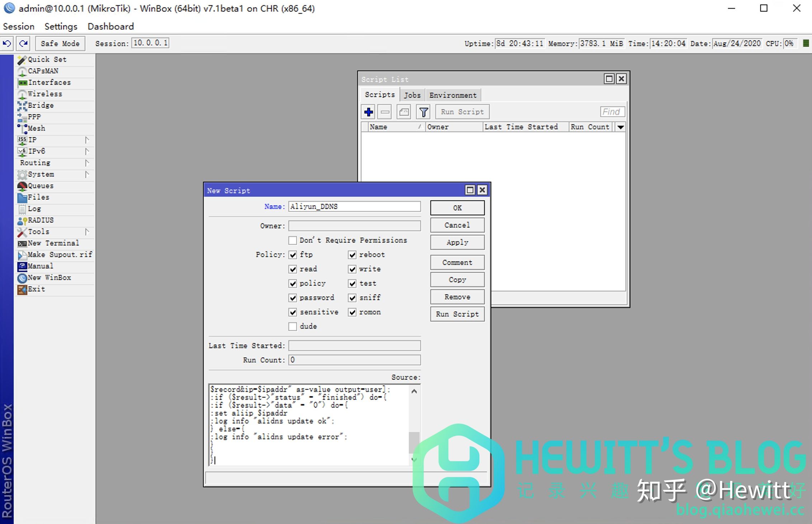Click the Source scrollbar up arrow

pyautogui.click(x=414, y=391)
